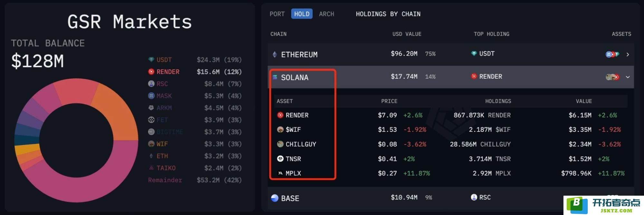Click the Solana chain logo
The width and height of the screenshot is (644, 215).
pyautogui.click(x=275, y=77)
